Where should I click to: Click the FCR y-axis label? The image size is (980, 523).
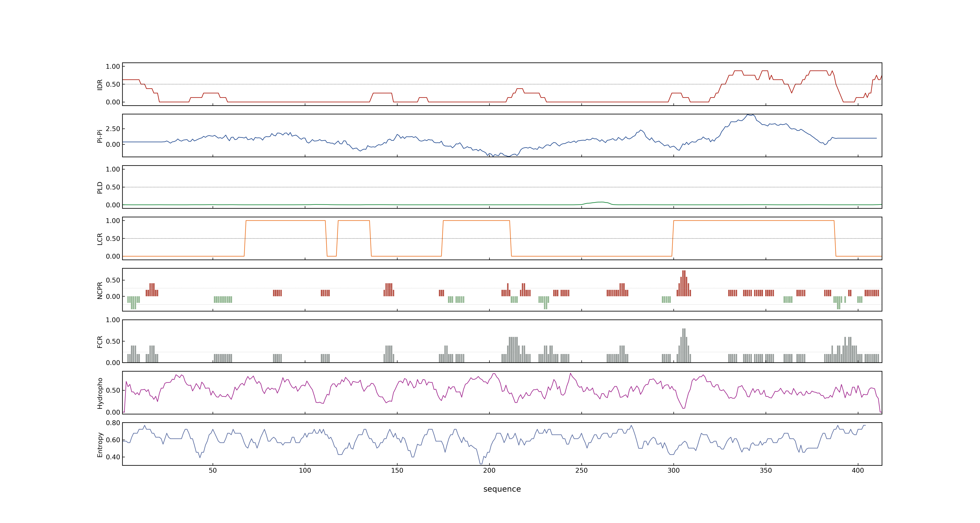pyautogui.click(x=100, y=341)
